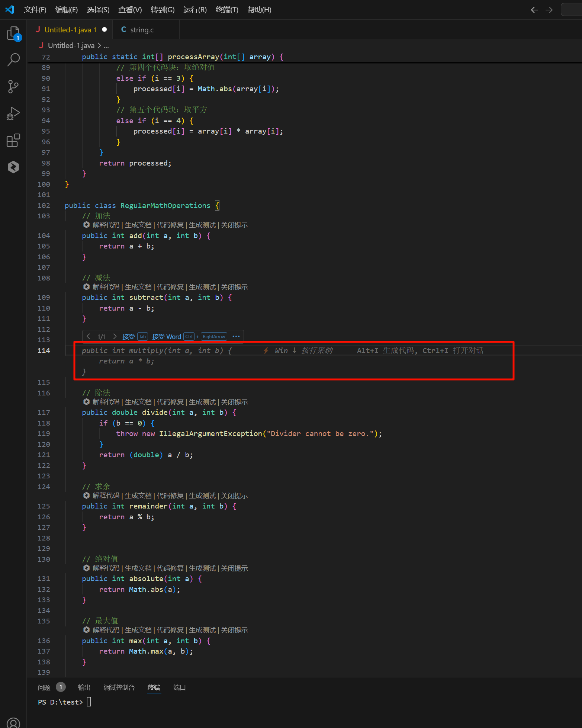This screenshot has height=728, width=582.
Task: Open the Explorer view in activity bar
Action: 13,33
